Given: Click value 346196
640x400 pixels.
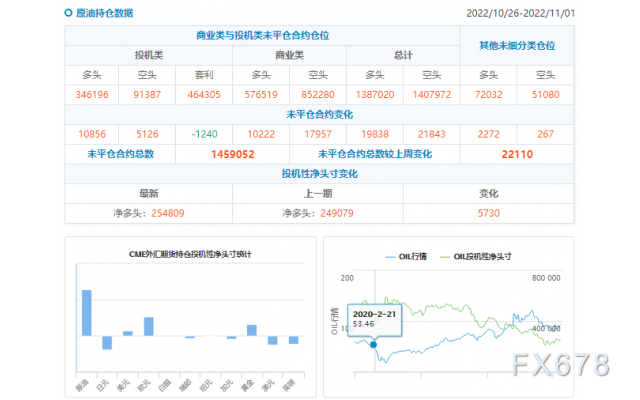Looking at the screenshot, I should coord(92,95).
